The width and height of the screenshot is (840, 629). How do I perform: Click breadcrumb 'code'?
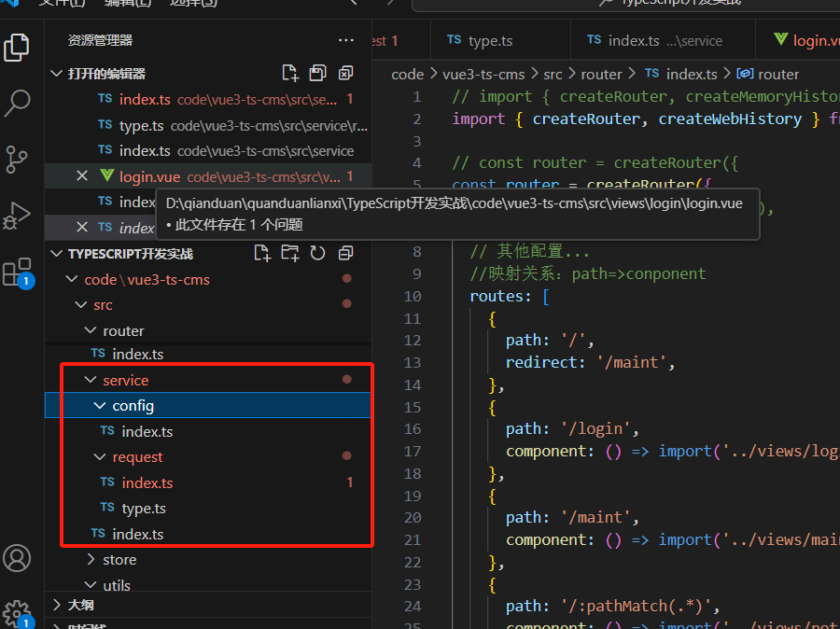pos(407,74)
